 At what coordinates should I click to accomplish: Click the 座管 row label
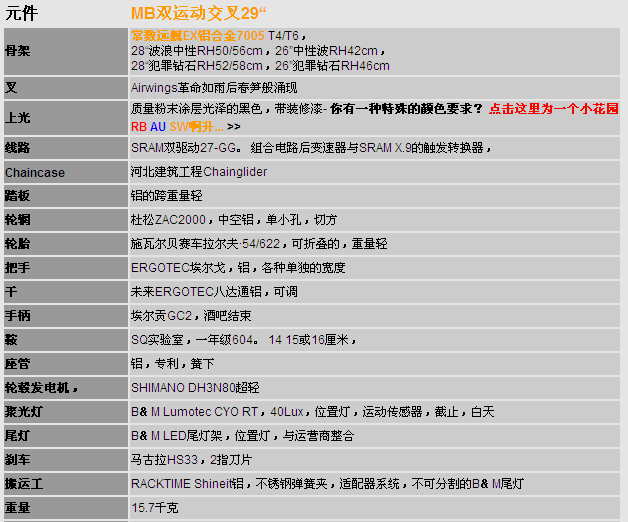tap(17, 364)
